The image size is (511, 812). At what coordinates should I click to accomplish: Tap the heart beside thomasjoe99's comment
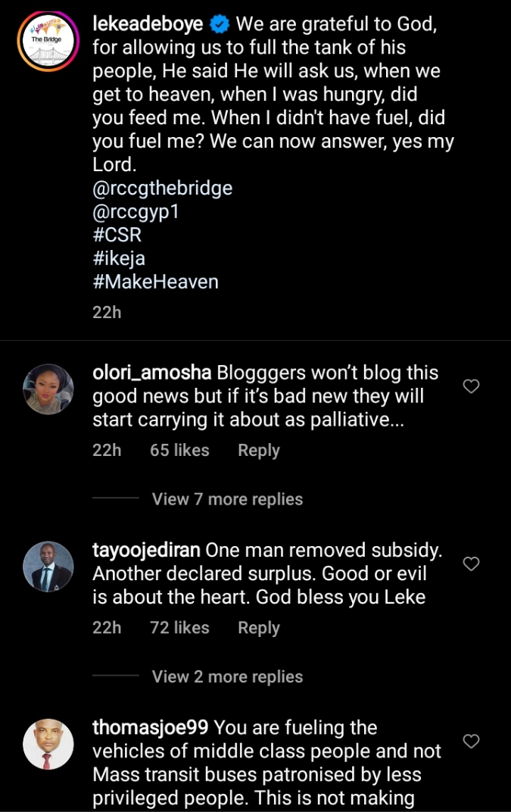pyautogui.click(x=471, y=742)
